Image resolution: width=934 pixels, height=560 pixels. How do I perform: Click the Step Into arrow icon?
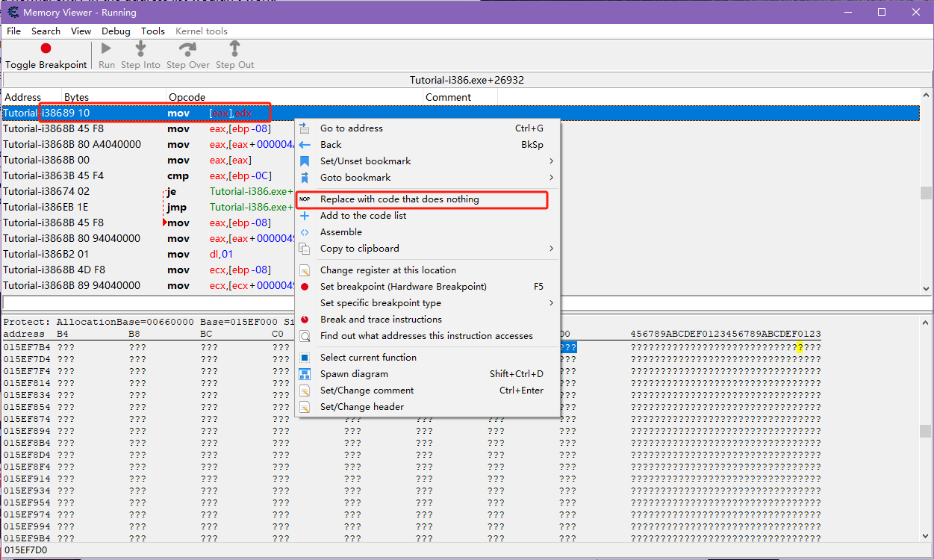[x=140, y=49]
